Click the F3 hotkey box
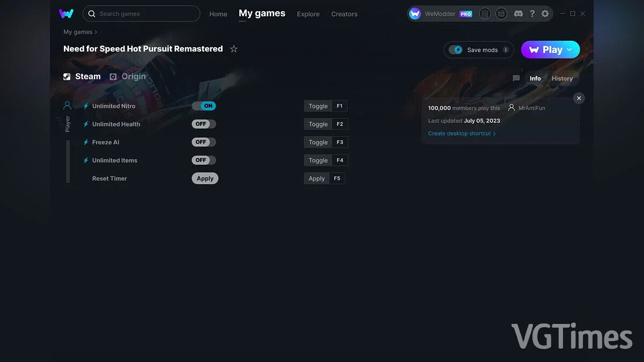The image size is (644, 362). coord(340,143)
